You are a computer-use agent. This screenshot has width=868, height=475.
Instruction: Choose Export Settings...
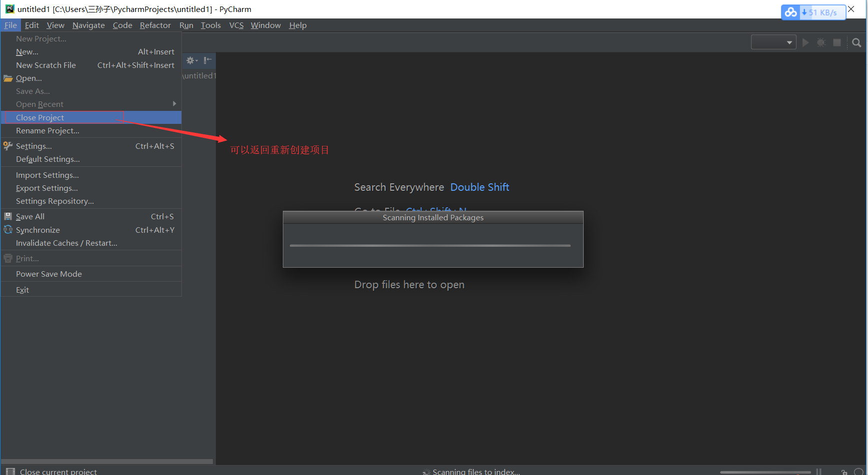91,188
